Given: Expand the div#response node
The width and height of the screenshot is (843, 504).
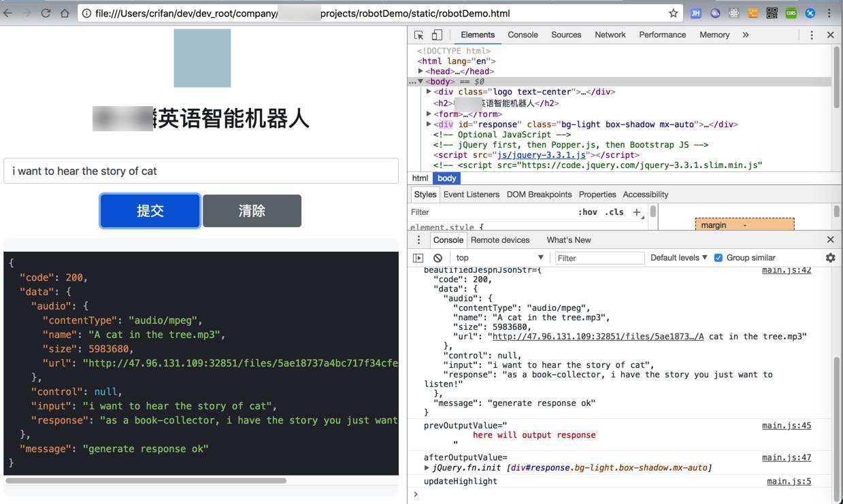Looking at the screenshot, I should pos(429,124).
